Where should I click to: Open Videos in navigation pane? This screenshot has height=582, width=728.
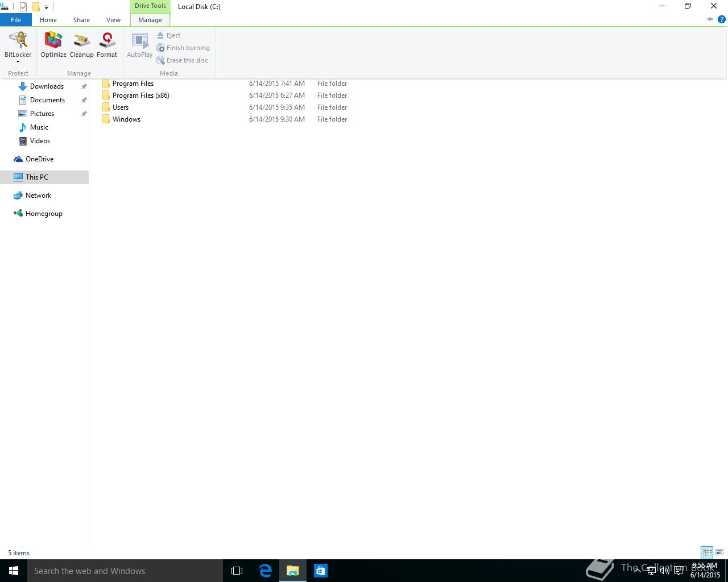click(40, 141)
